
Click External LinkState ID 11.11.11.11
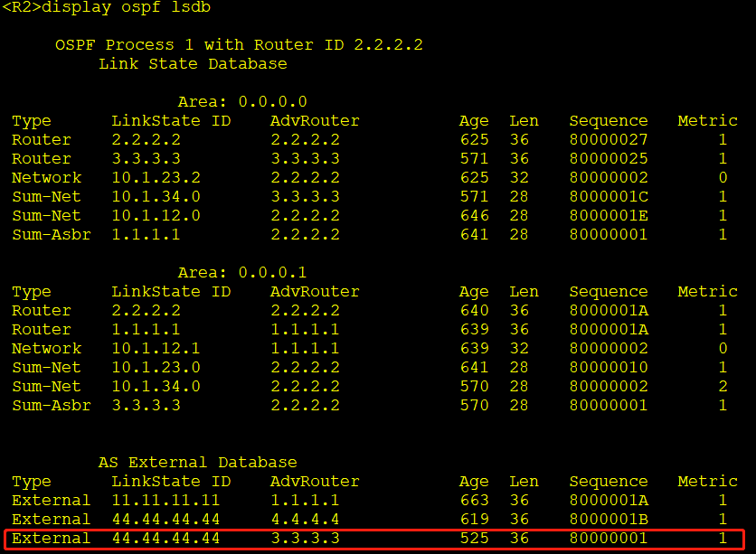165,501
